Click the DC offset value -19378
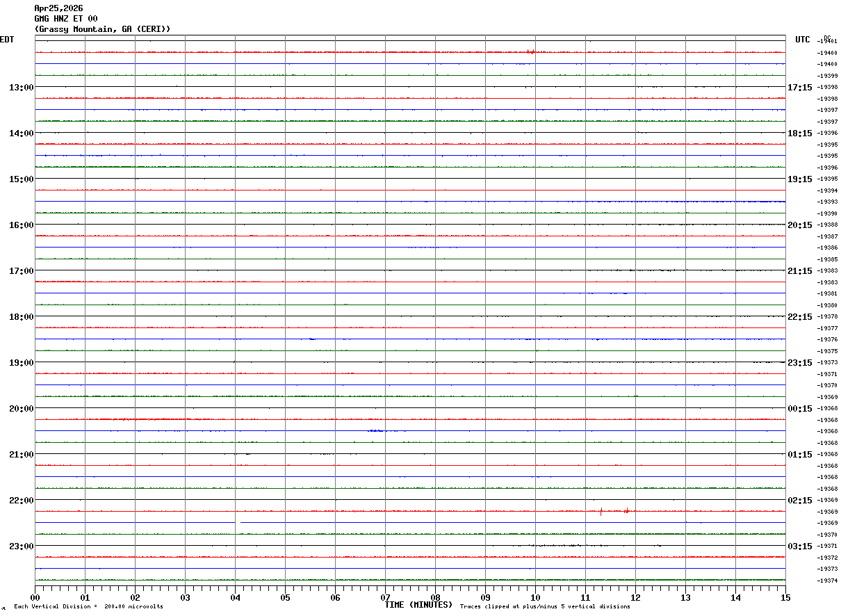The height and width of the screenshot is (616, 841). coord(828,316)
